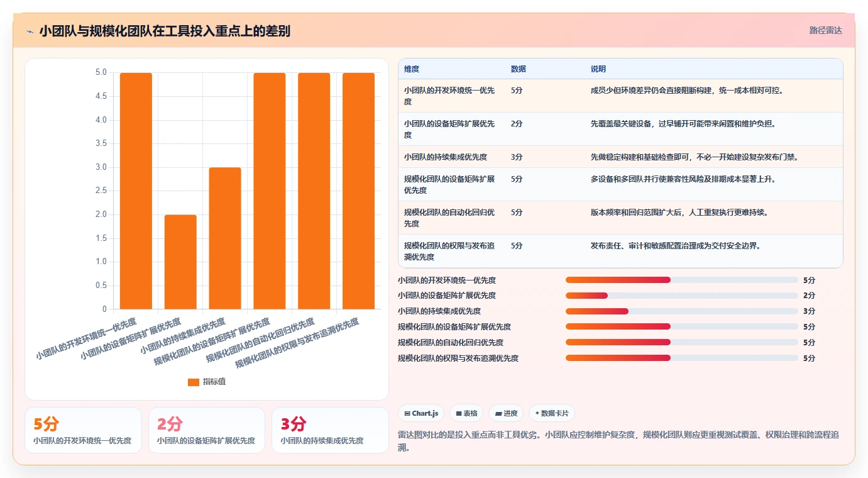Click the 维度 column header
The width and height of the screenshot is (868, 478).
click(412, 69)
